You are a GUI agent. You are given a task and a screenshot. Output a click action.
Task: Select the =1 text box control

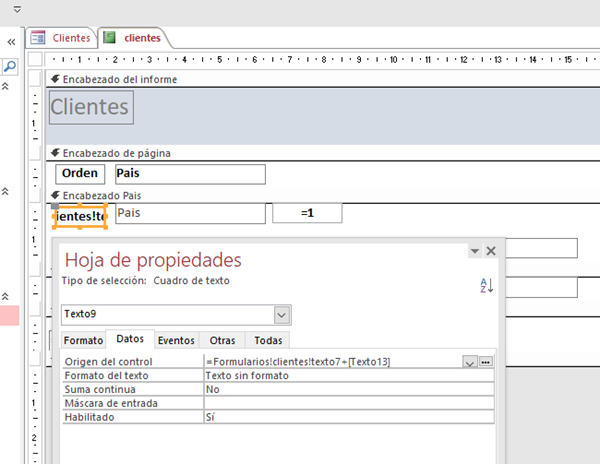[307, 213]
